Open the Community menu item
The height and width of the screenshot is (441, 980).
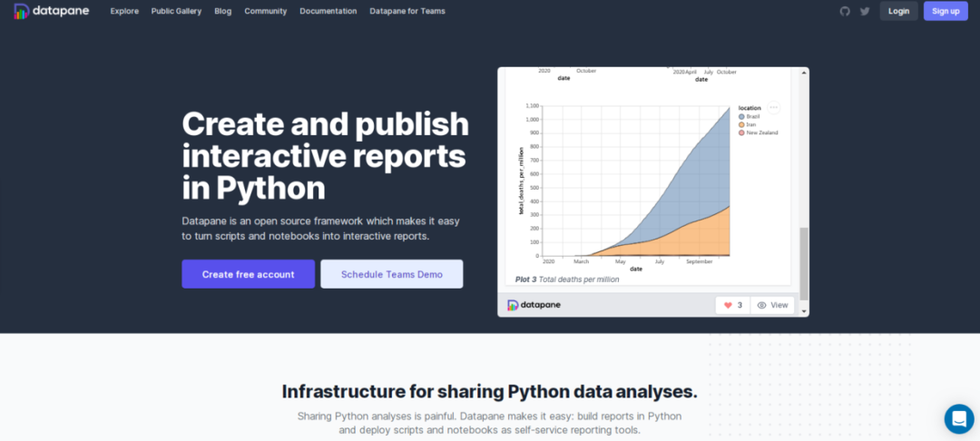pos(266,11)
